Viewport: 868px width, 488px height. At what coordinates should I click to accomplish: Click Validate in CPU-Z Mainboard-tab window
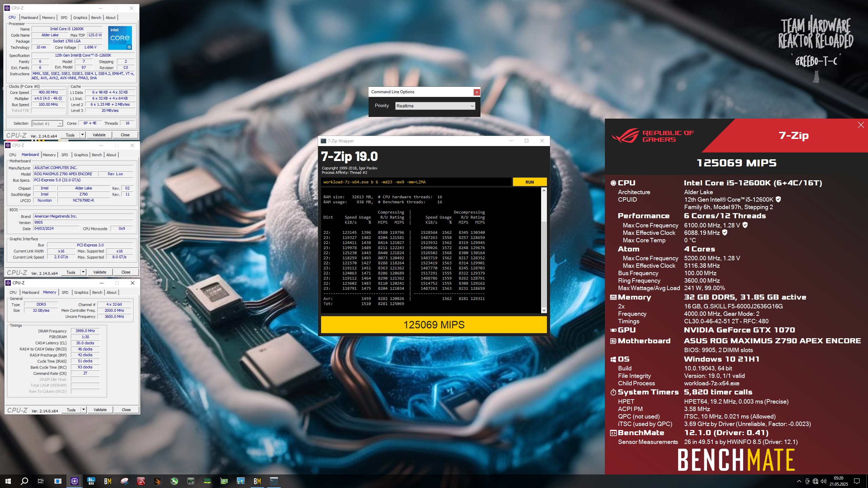(100, 272)
